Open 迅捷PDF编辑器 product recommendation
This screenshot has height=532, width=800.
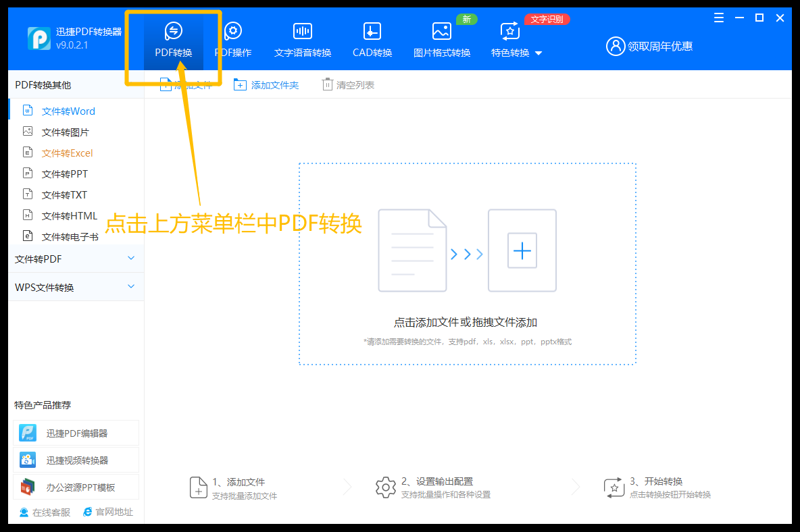coord(76,433)
